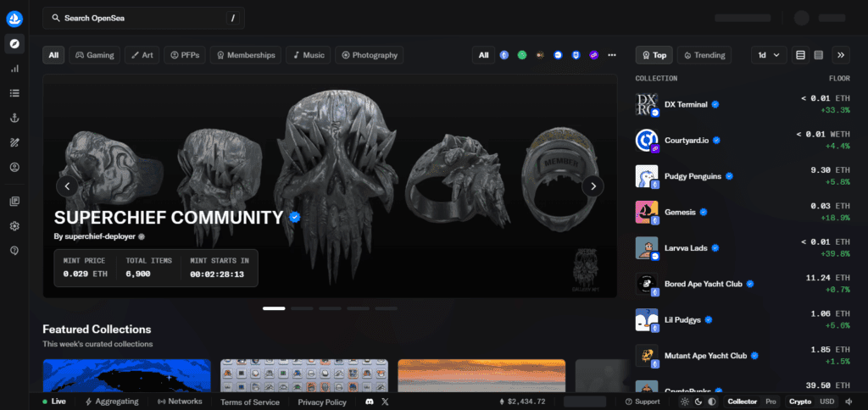Open the Terms of Service link
The height and width of the screenshot is (410, 868).
pos(250,402)
